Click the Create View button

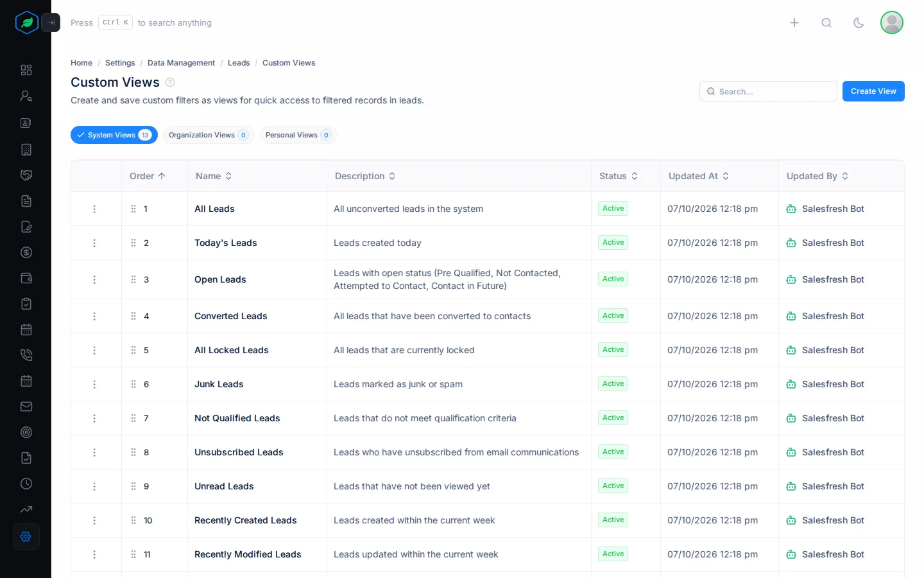[x=873, y=91]
